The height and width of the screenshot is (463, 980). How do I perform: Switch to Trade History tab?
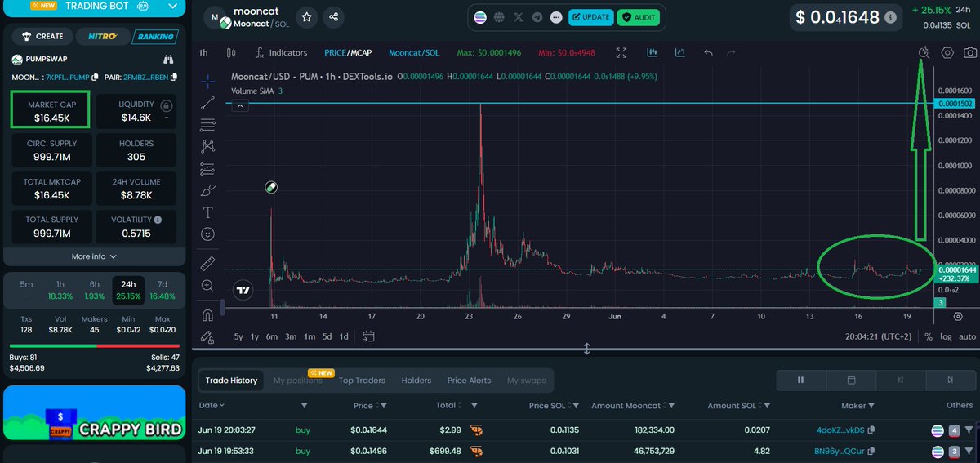point(231,381)
